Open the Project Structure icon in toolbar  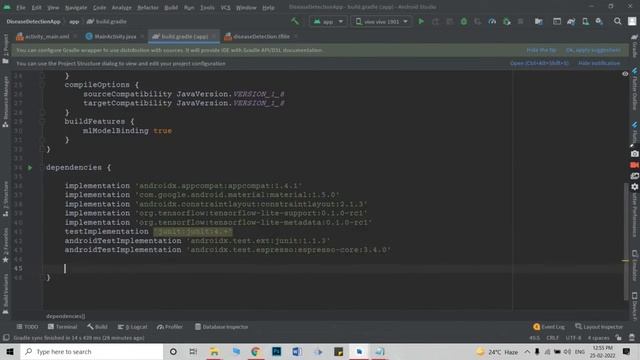coord(539,21)
